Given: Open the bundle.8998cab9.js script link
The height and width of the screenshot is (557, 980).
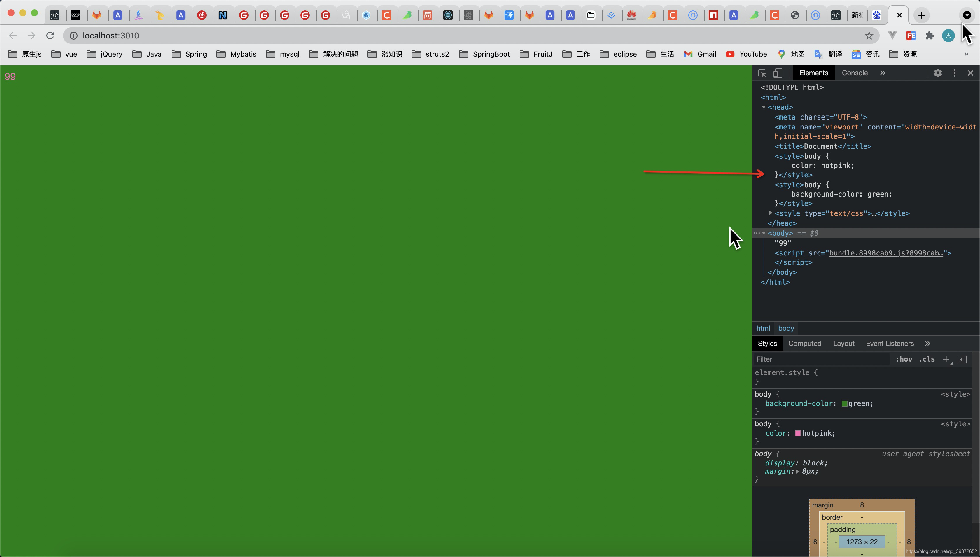Looking at the screenshot, I should click(886, 253).
